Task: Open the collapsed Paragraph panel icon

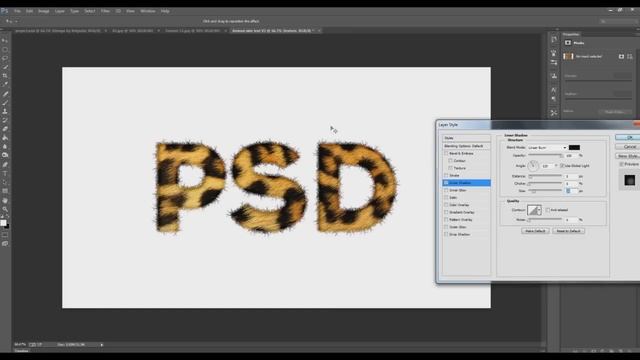Action: [x=554, y=98]
